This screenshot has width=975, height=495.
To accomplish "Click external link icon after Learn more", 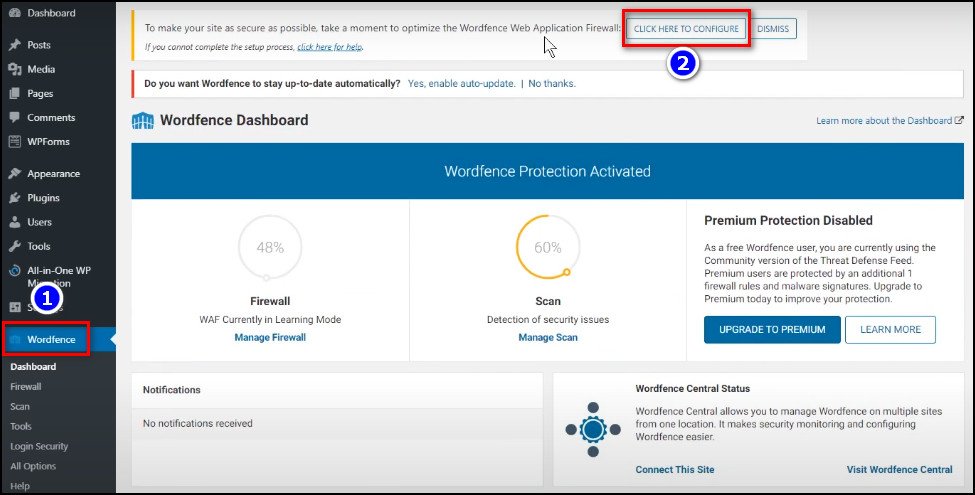I will point(959,120).
